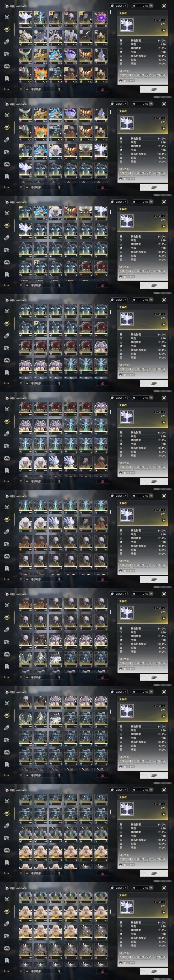Select the golden echo mask sidebar icon at top

click(x=6, y=29)
